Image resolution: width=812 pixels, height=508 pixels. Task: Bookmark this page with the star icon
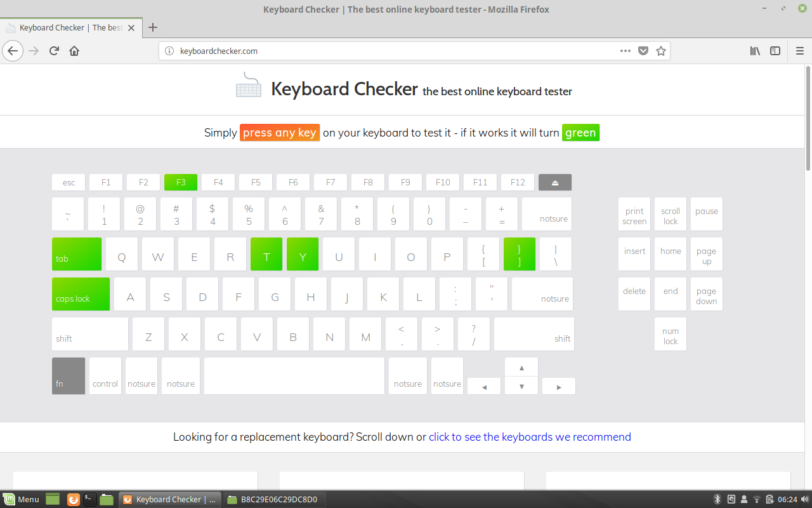(x=661, y=51)
